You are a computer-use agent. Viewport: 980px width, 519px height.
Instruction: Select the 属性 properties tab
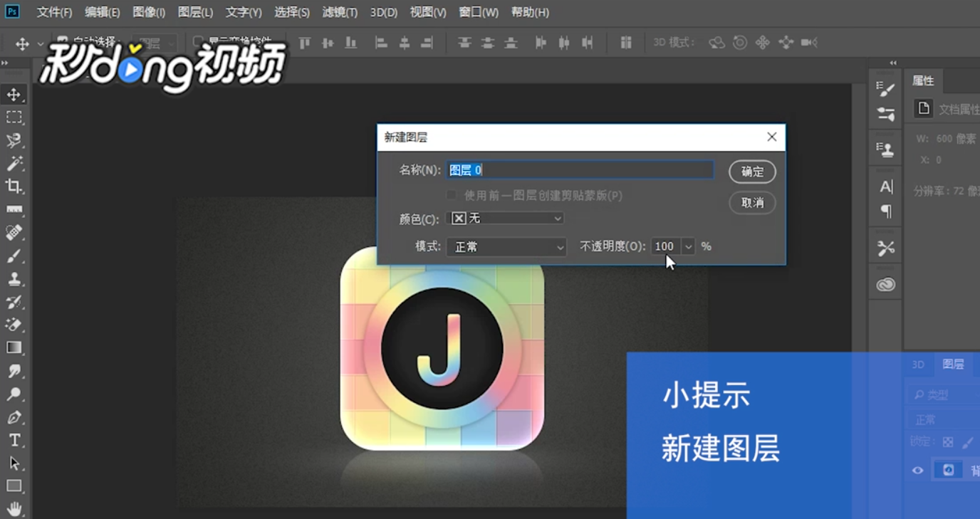point(923,81)
